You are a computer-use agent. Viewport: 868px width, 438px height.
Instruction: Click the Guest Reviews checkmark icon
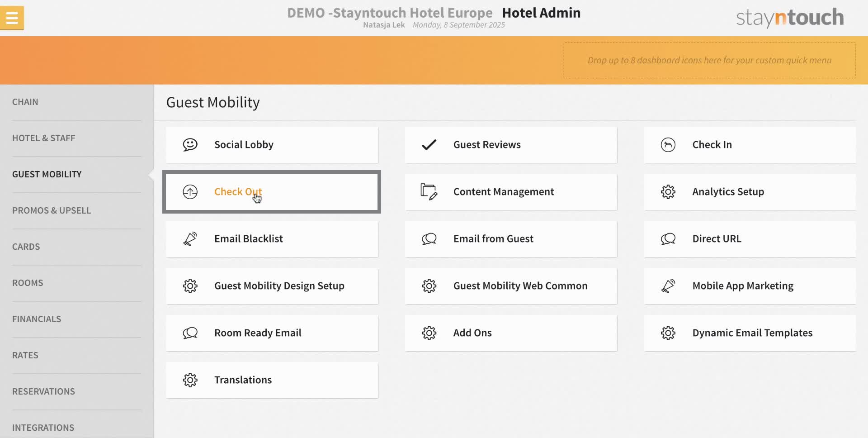coord(429,144)
